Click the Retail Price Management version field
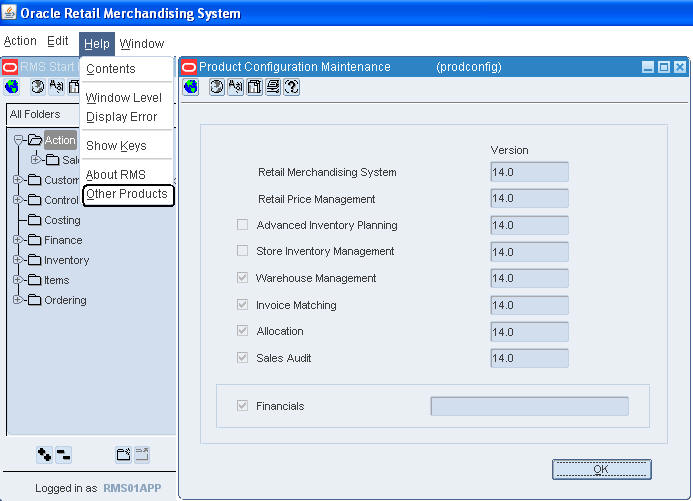The width and height of the screenshot is (693, 501). 529,198
